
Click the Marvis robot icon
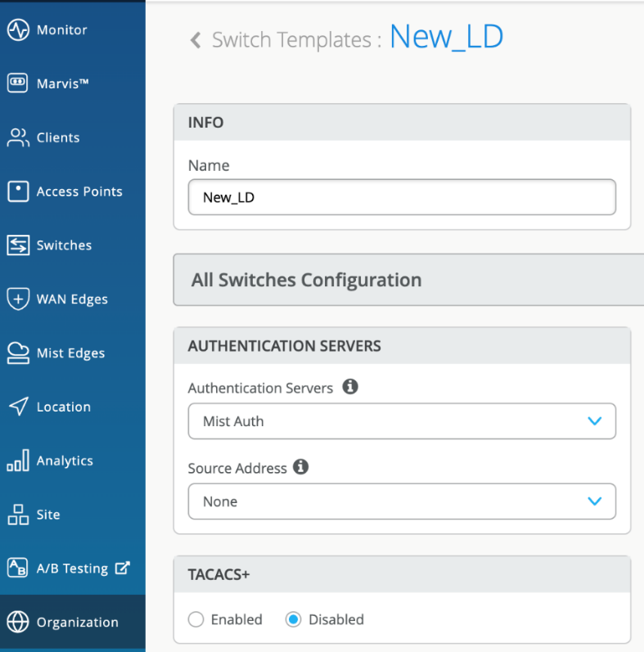pyautogui.click(x=17, y=83)
